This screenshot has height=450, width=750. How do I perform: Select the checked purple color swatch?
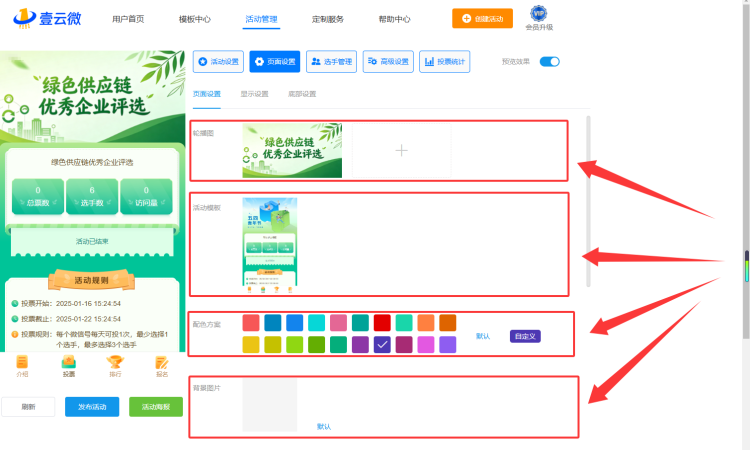pyautogui.click(x=382, y=344)
